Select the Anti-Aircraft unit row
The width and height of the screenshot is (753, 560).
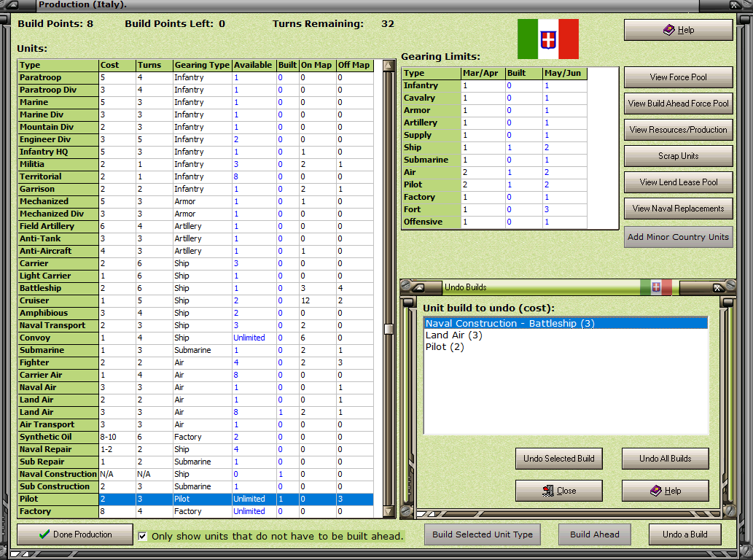(x=196, y=251)
